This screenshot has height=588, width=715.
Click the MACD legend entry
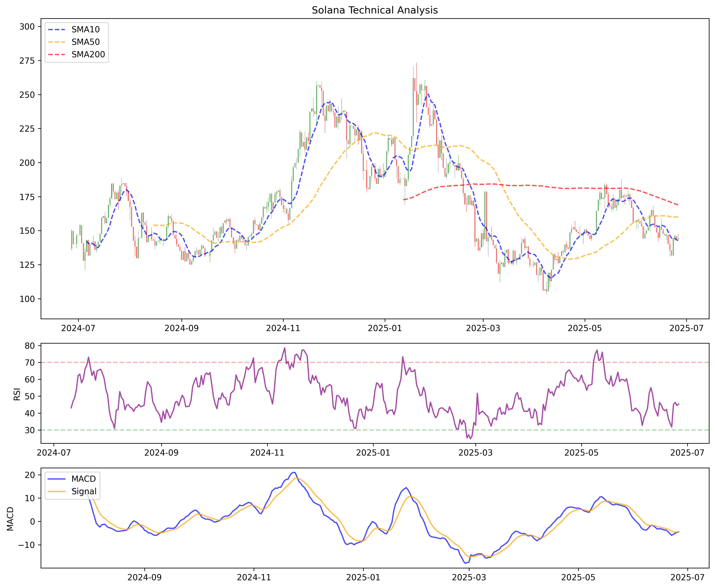[83, 479]
